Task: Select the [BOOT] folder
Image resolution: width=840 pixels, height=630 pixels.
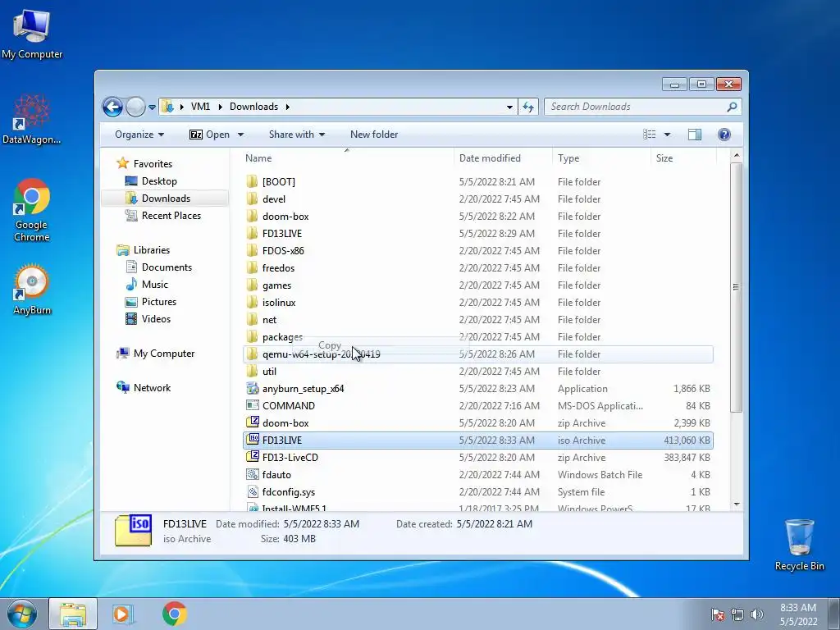Action: click(478, 181)
